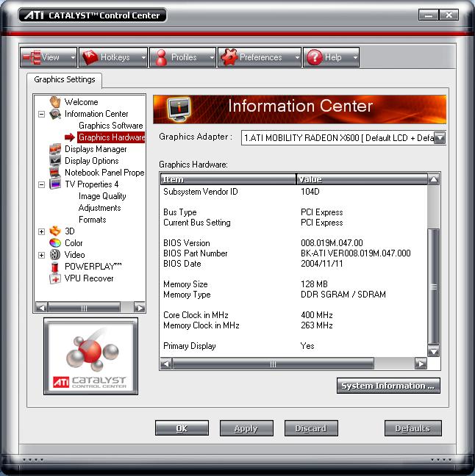The image size is (475, 476).
Task: Open Formats under TV Properties
Action: click(x=93, y=220)
